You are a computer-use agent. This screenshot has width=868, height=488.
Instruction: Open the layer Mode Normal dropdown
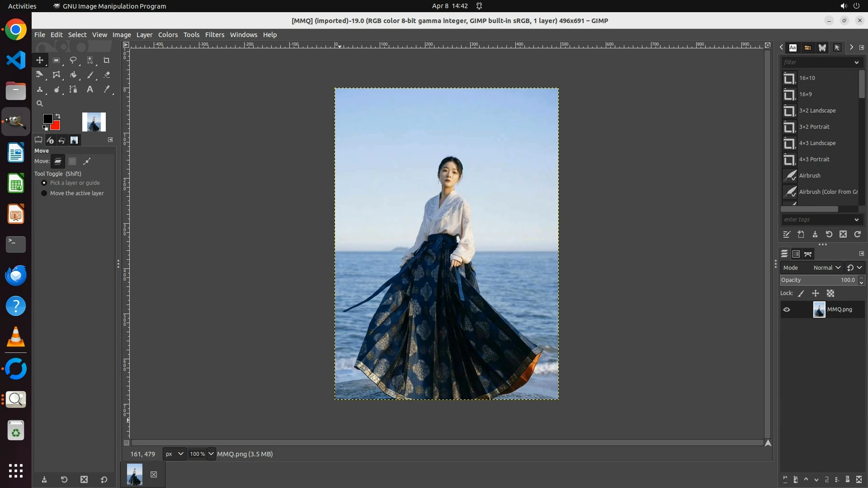coord(826,267)
